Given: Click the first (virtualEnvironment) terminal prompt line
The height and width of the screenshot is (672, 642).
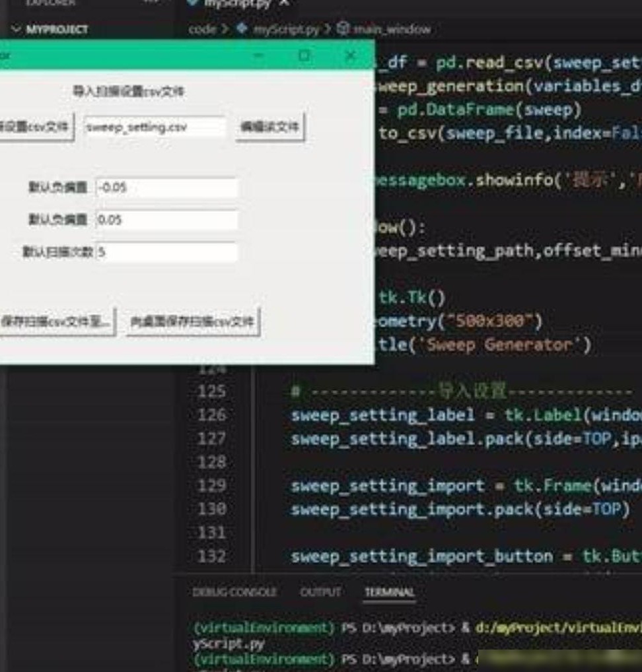Looking at the screenshot, I should [417, 628].
